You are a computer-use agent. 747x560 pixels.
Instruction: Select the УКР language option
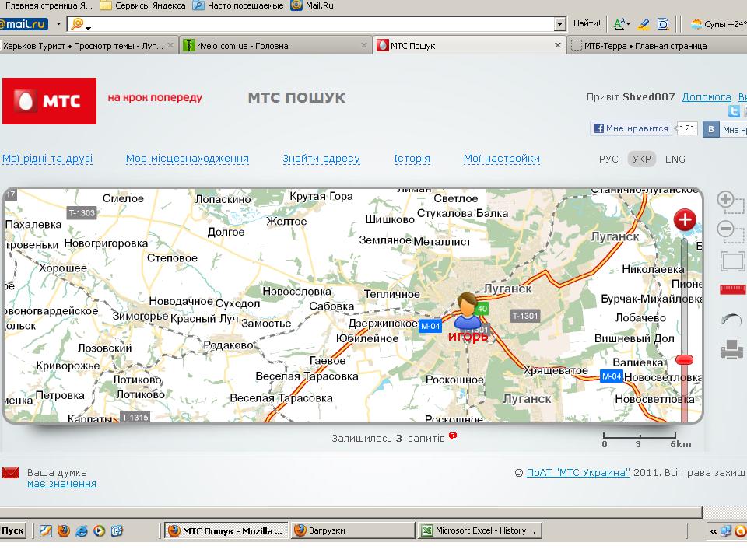(642, 159)
